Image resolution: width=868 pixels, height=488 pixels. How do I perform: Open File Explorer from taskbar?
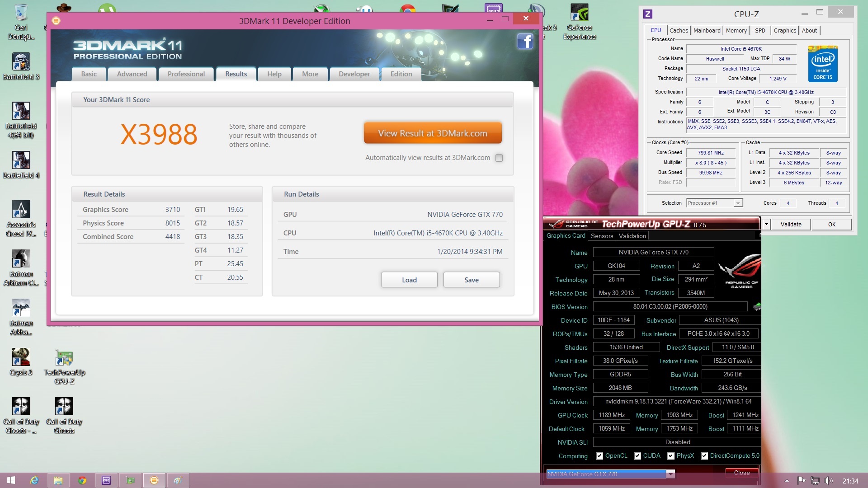click(58, 480)
